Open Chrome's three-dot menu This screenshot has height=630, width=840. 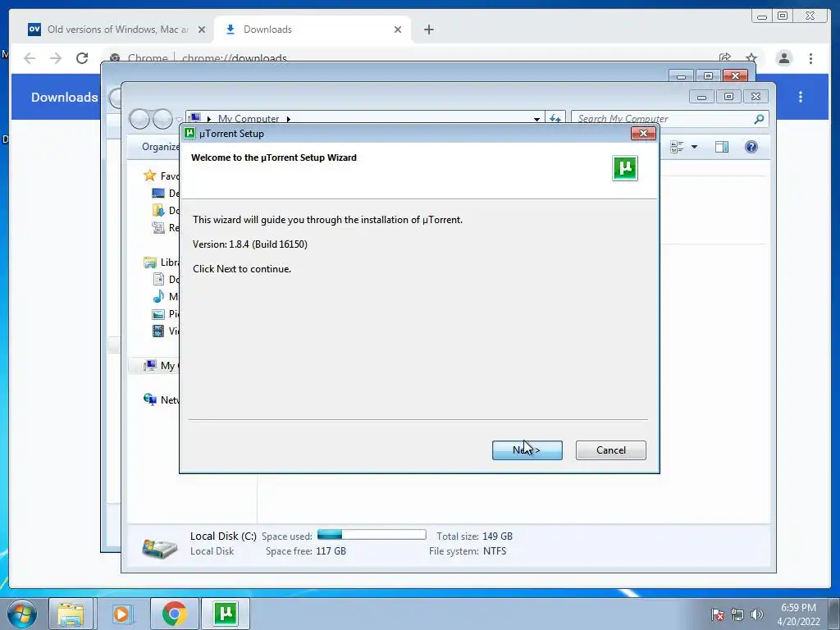pos(810,58)
